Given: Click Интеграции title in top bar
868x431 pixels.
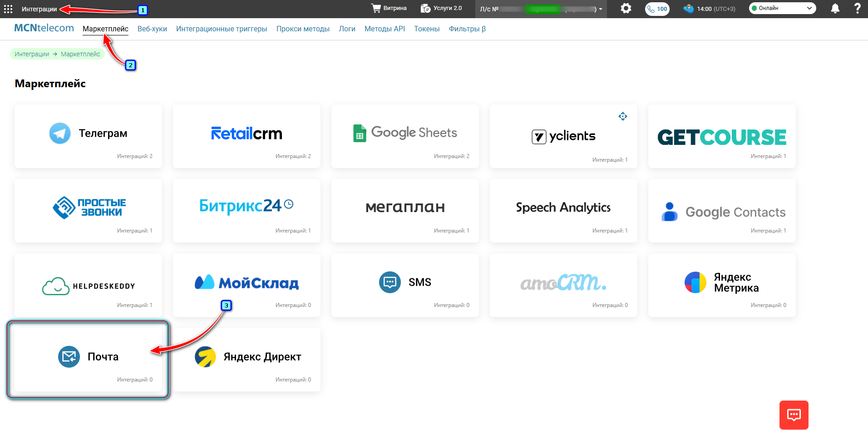Looking at the screenshot, I should click(x=39, y=9).
